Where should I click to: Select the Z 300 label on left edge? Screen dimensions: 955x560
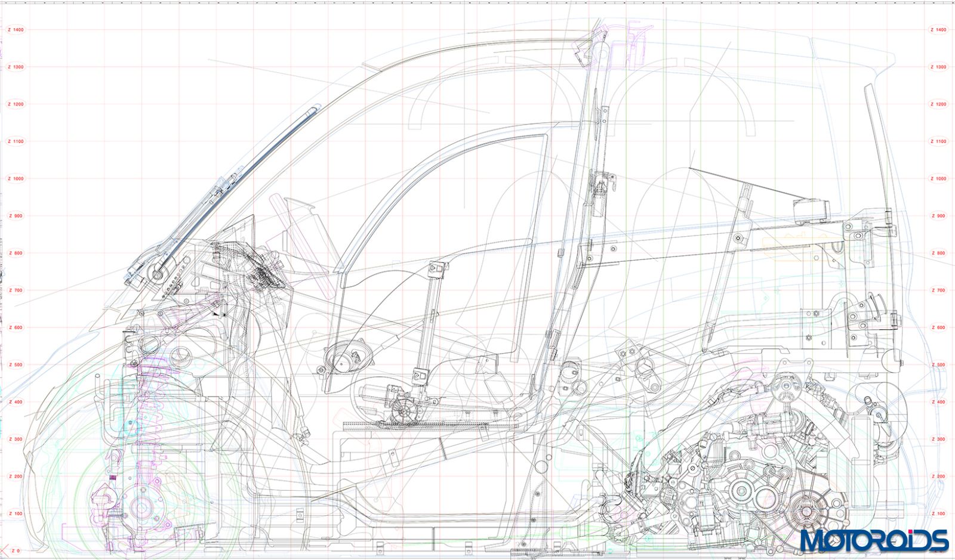tap(16, 440)
